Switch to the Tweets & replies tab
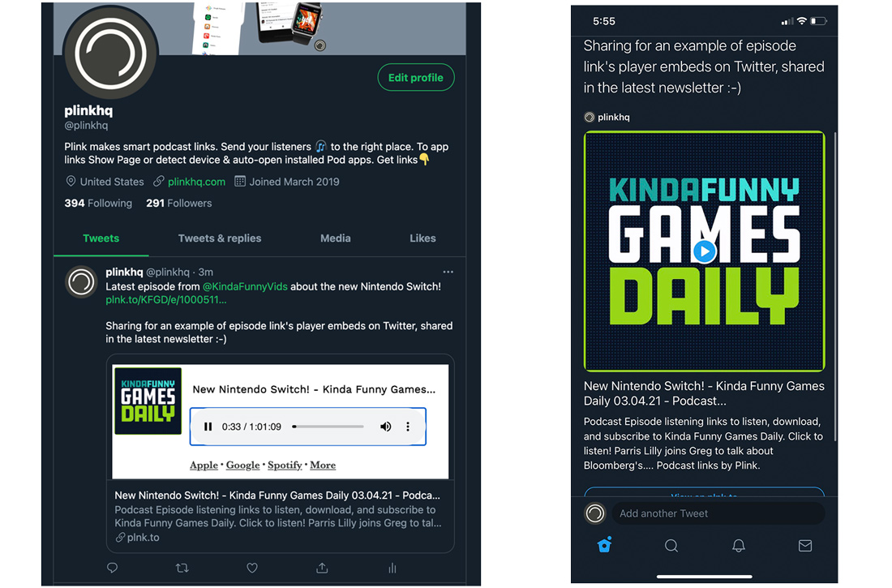The width and height of the screenshot is (892, 588). coord(220,238)
